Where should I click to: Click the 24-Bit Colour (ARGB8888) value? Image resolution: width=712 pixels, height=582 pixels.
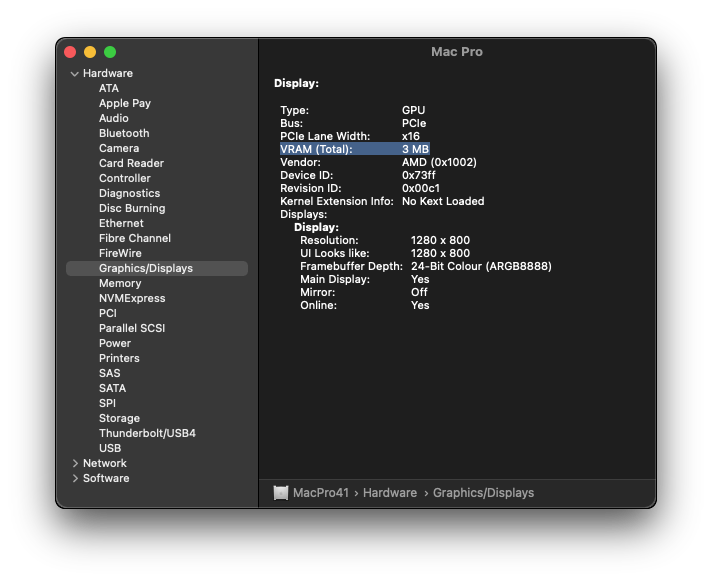coord(481,266)
